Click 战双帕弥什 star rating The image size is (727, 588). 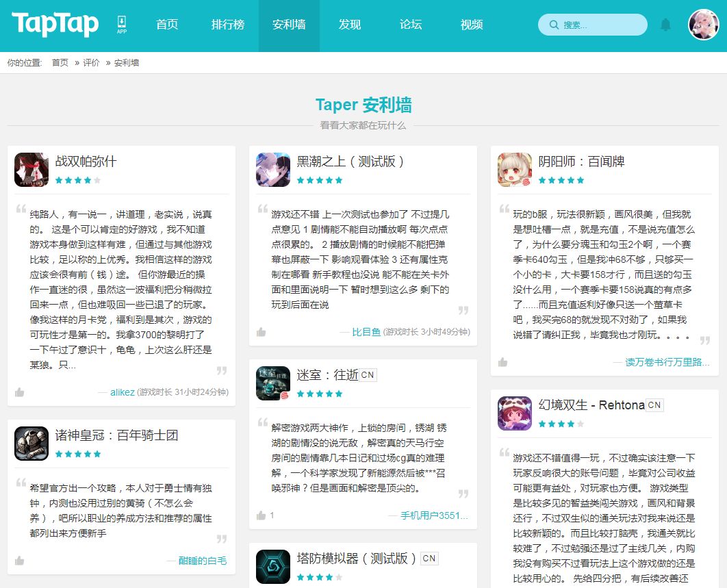tap(78, 181)
